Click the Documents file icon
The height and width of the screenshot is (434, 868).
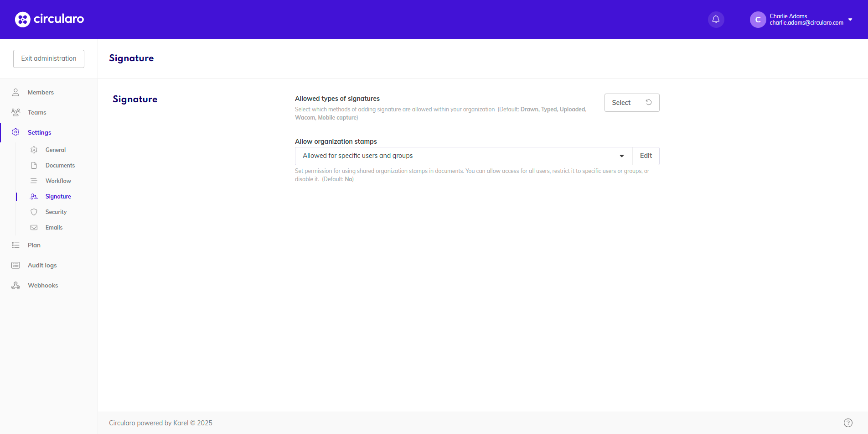tap(34, 165)
